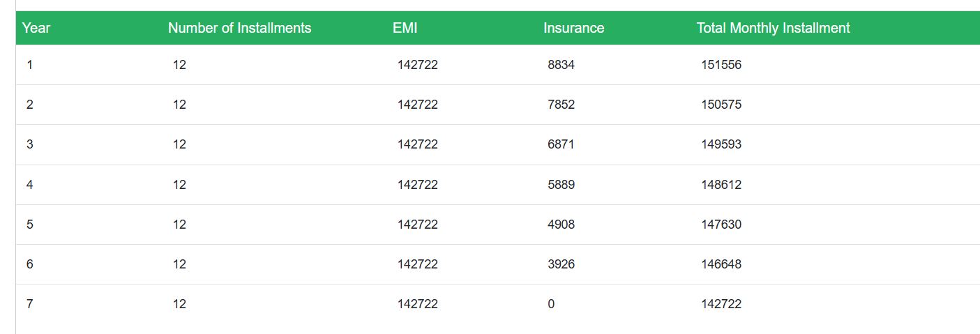This screenshot has width=980, height=334.
Task: Click the EMI value in year 1 row
Action: pyautogui.click(x=418, y=65)
